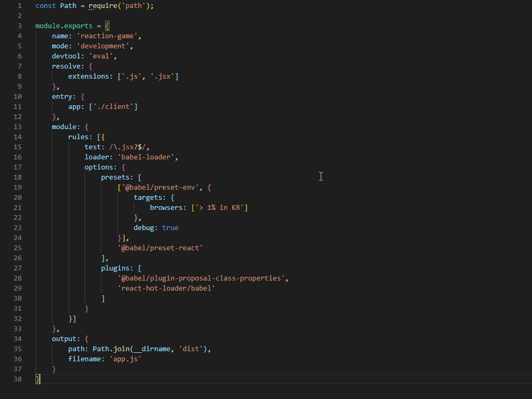The image size is (532, 399).
Task: Click the output key on line 34
Action: pyautogui.click(x=64, y=339)
